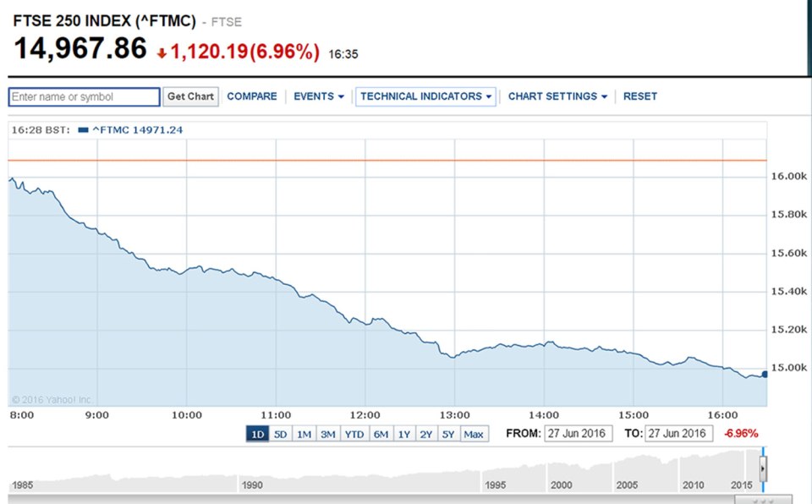
Task: Select the 3M range tab
Action: pyautogui.click(x=328, y=434)
